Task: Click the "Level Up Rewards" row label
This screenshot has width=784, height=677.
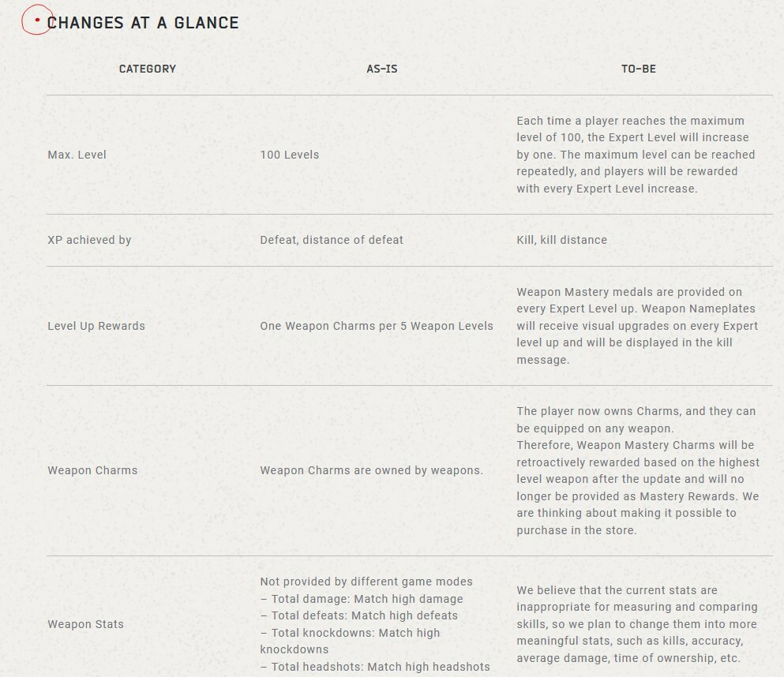Action: coord(96,326)
